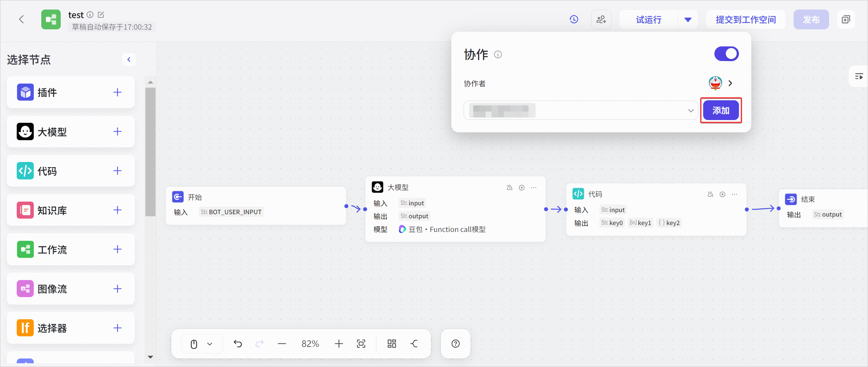Open the mouse interaction mode menu
The width and height of the screenshot is (868, 367).
(x=202, y=344)
